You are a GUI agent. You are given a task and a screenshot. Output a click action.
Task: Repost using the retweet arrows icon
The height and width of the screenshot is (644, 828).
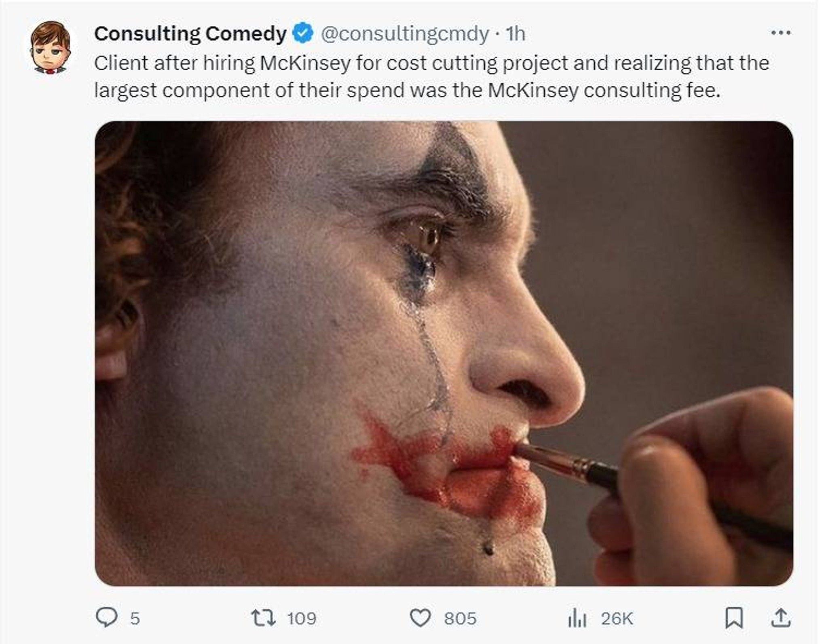click(x=264, y=618)
